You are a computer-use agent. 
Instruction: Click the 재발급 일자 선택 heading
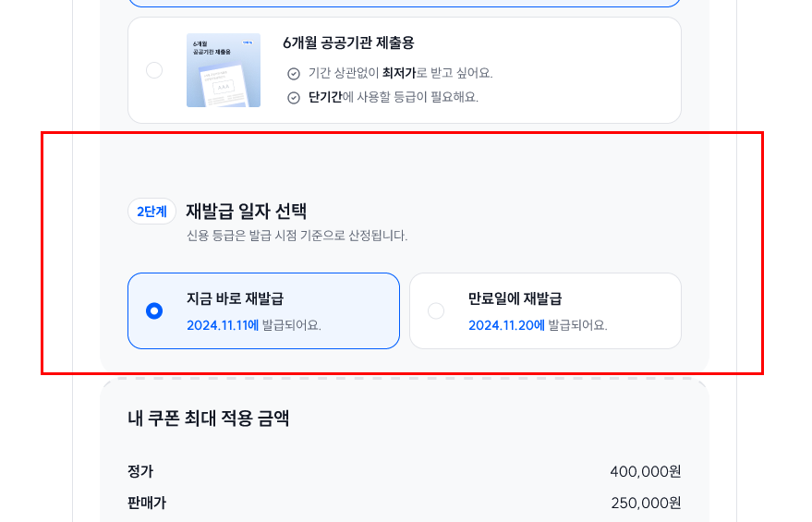point(247,211)
